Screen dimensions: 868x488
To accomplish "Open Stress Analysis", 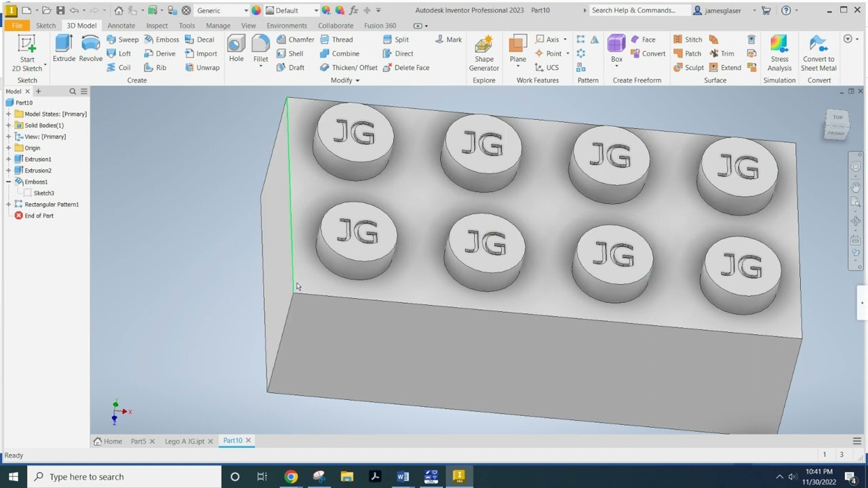I will tap(779, 53).
